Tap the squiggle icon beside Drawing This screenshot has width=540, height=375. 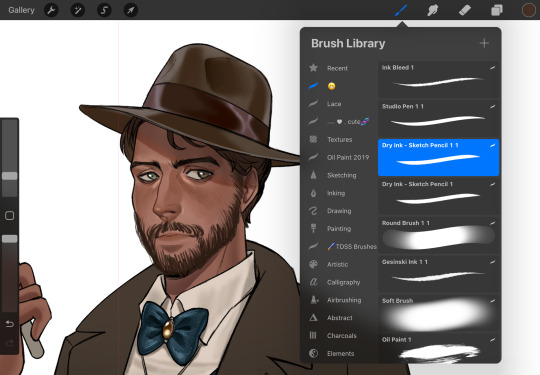click(x=313, y=211)
